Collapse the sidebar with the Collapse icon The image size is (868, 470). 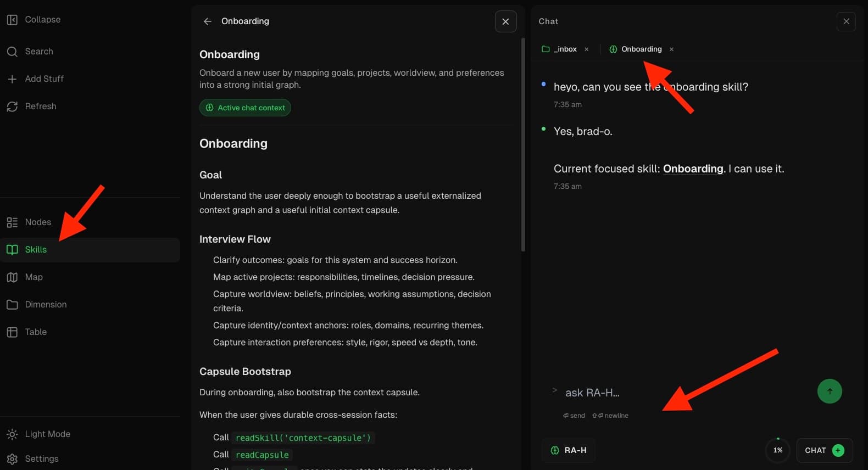tap(12, 20)
